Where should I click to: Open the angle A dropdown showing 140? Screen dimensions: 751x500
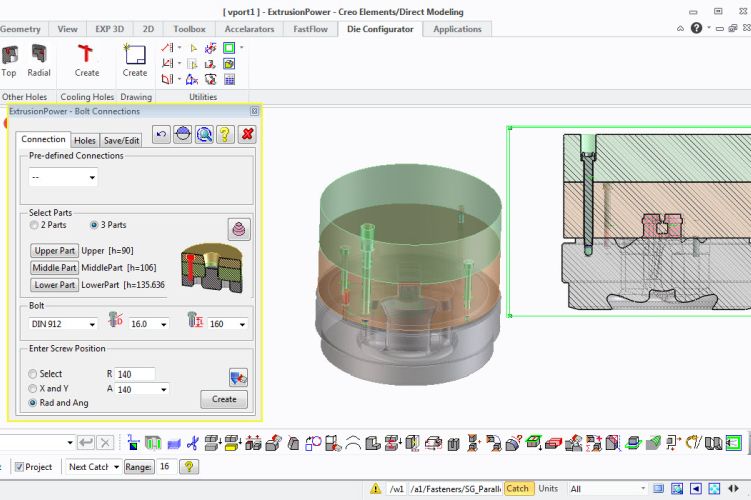click(142, 389)
